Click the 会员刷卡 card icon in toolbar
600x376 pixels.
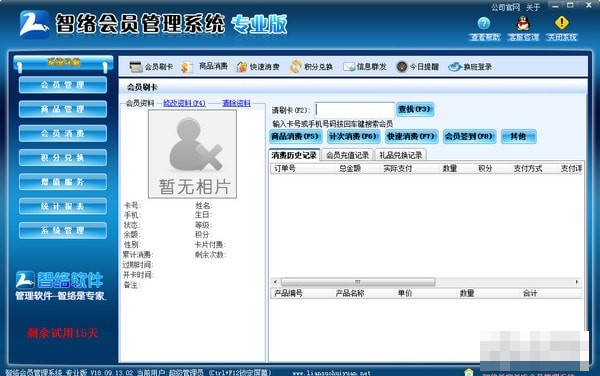coord(136,67)
